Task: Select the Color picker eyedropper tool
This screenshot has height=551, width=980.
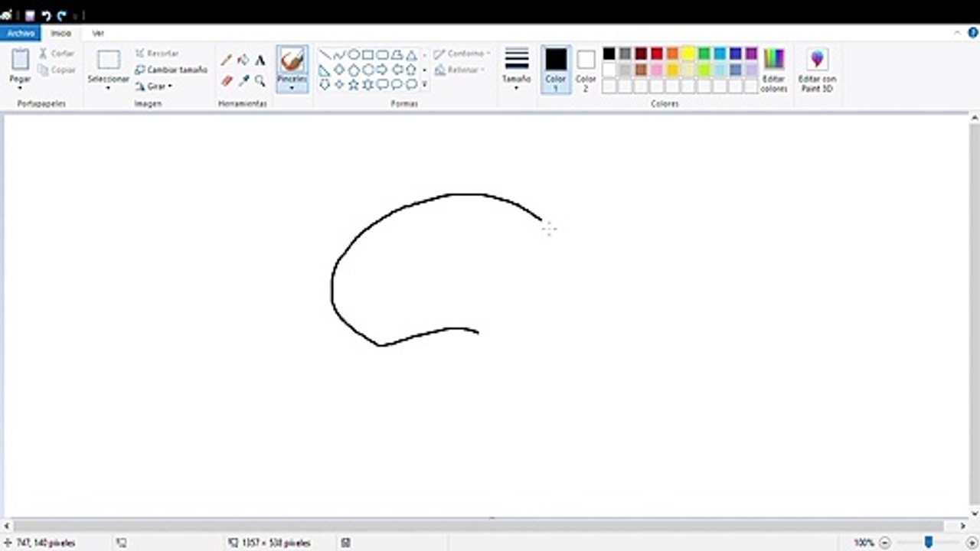Action: (x=243, y=80)
